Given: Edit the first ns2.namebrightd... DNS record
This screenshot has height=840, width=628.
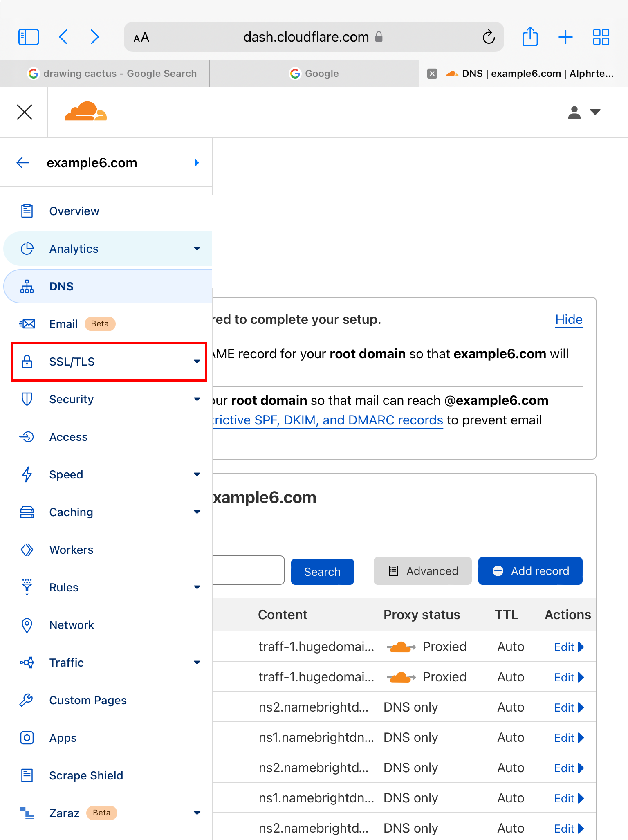Looking at the screenshot, I should pos(569,707).
